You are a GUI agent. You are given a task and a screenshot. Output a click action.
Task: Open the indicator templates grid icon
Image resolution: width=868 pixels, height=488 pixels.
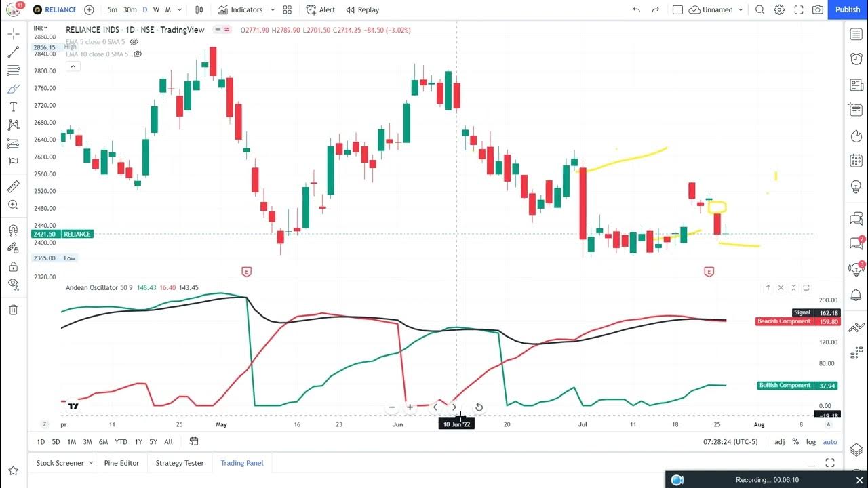pyautogui.click(x=288, y=9)
